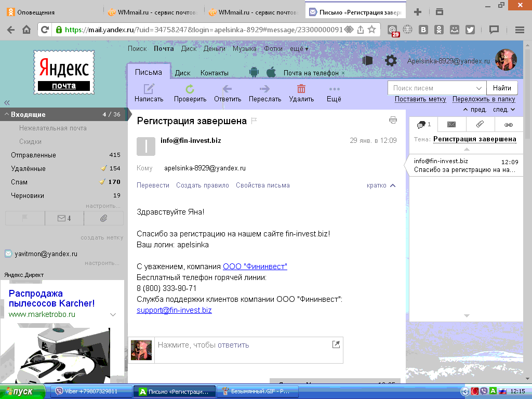
Task: Expand the Яндекс.Директ ad chevron
Action: coord(113,314)
